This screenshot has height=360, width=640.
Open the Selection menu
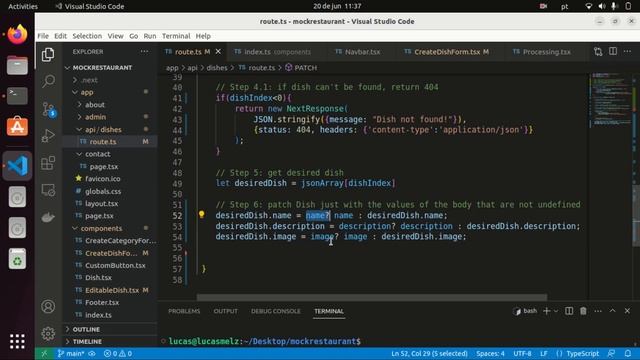coord(87,36)
